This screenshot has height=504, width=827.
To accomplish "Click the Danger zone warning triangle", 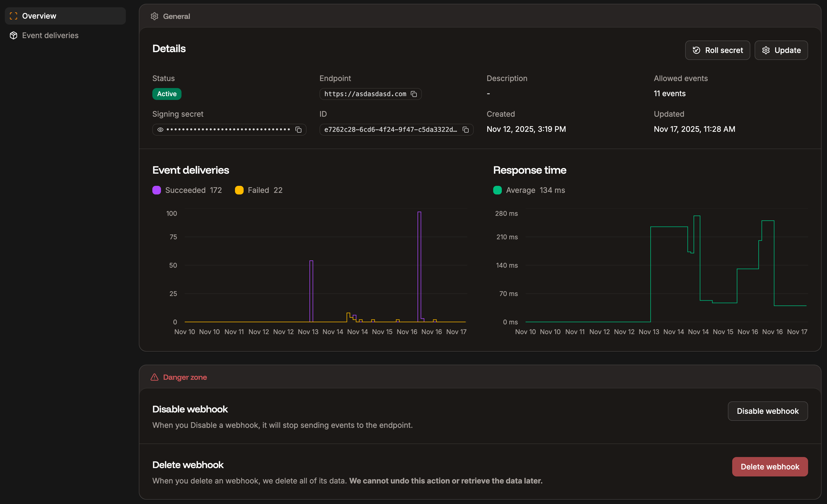I will [154, 377].
